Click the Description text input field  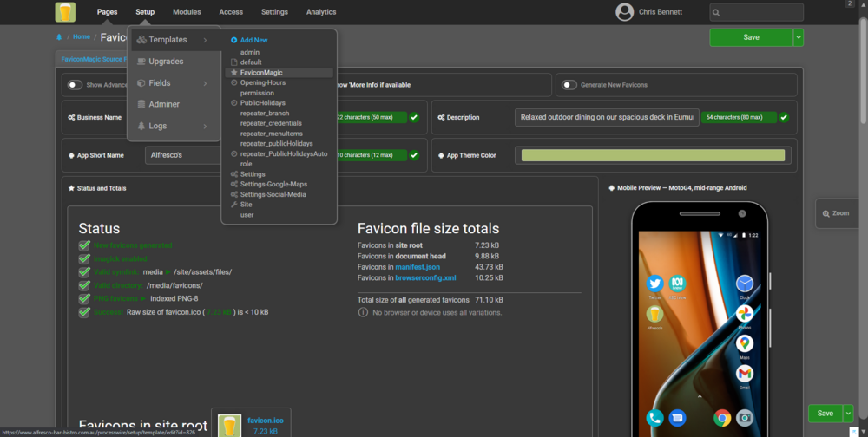[606, 117]
